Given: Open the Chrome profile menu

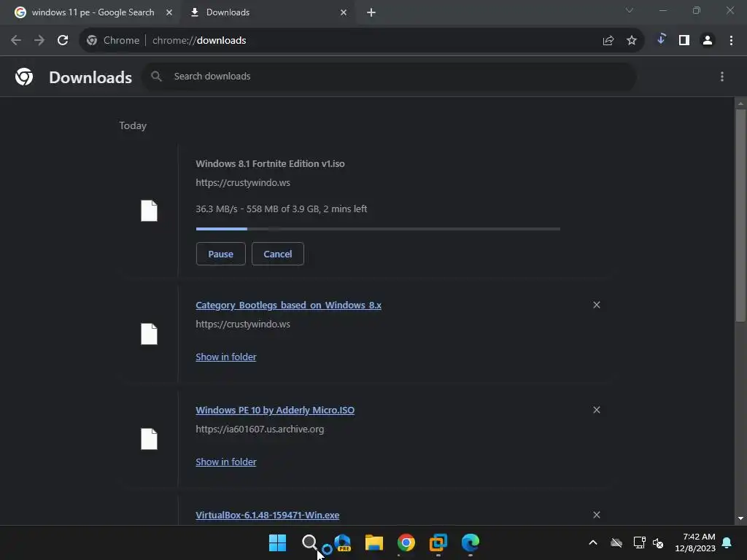Looking at the screenshot, I should coord(708,41).
